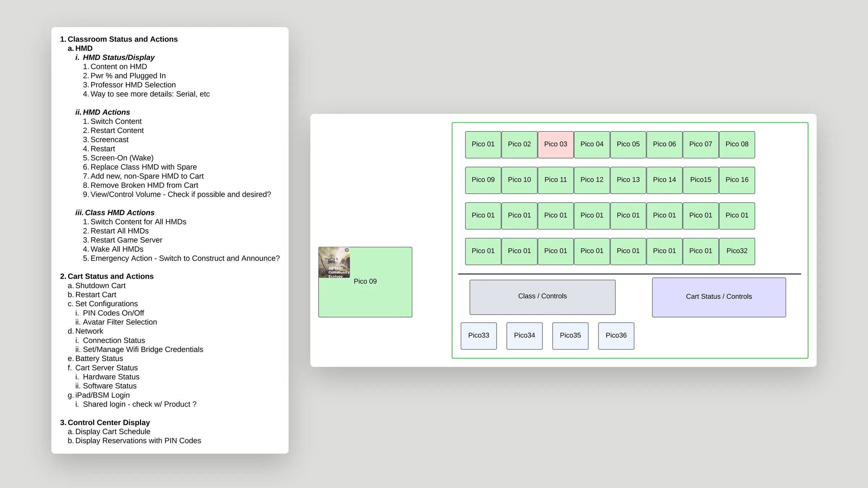The width and height of the screenshot is (868, 488).
Task: Click 'Display Reservations with PIN Codes' line
Action: [x=138, y=441]
